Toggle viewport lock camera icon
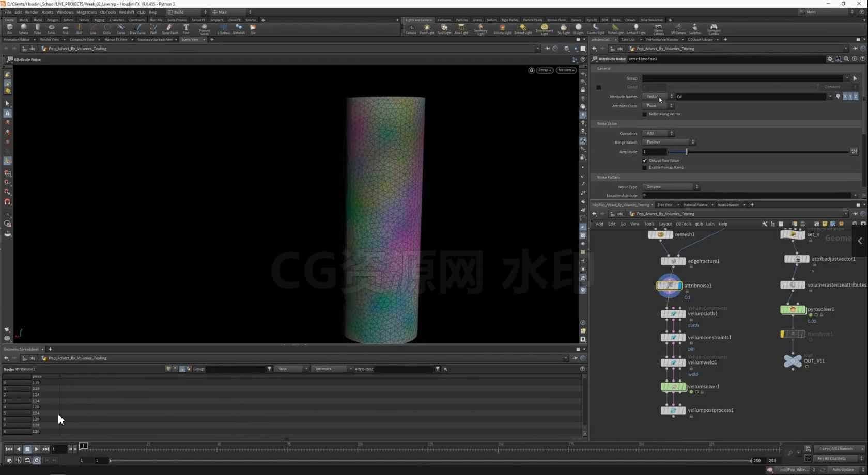The image size is (868, 475). [531, 70]
